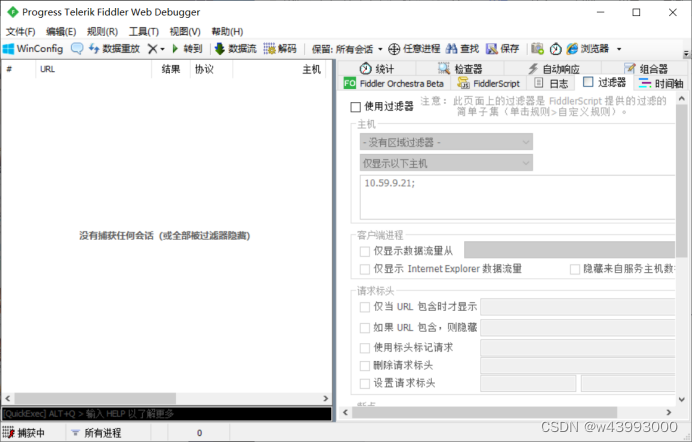Click filters panel horizontal scrollbar right arrow
The height and width of the screenshot is (442, 693).
[x=669, y=412]
